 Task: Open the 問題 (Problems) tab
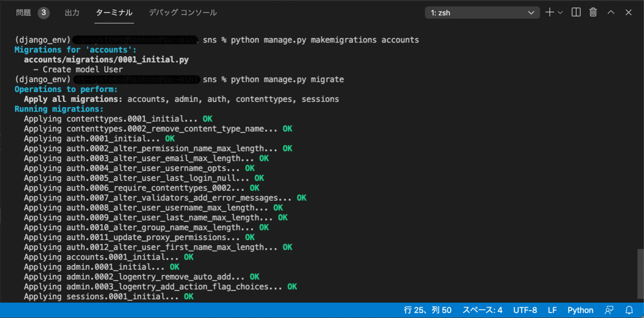coord(24,12)
